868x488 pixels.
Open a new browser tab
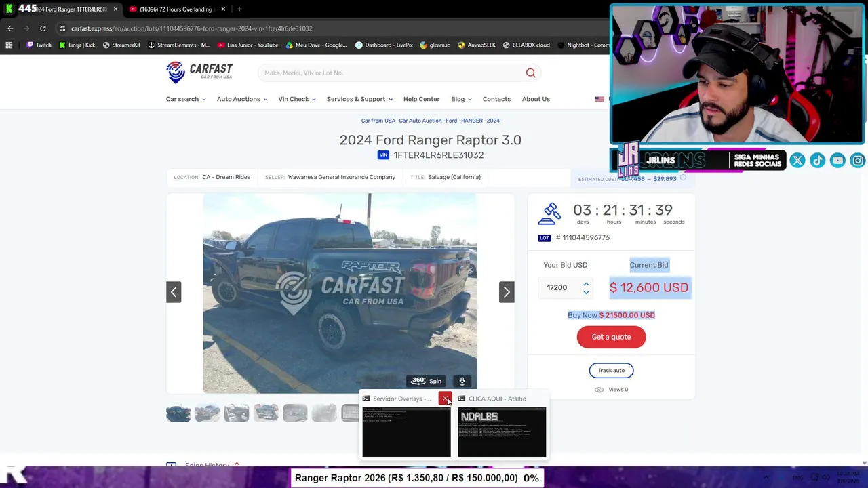[239, 9]
